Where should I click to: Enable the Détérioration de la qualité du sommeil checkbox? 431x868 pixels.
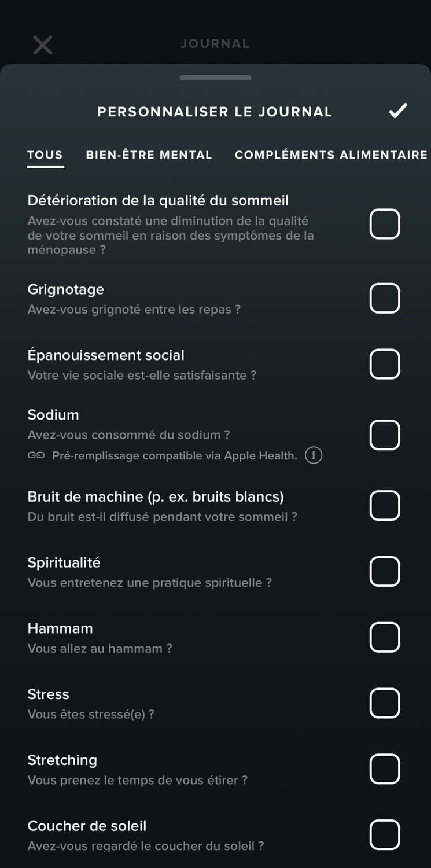385,224
